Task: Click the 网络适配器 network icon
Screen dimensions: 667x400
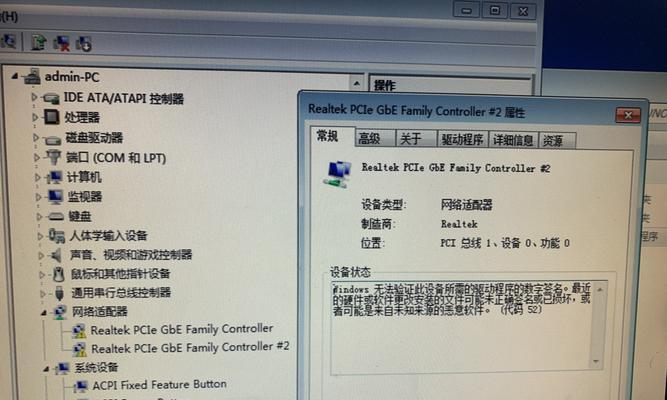Action: 60,312
